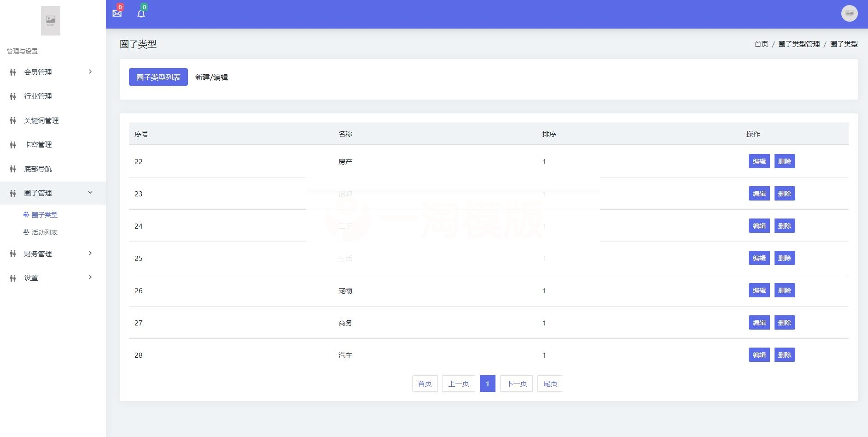
Task: Click the 圈子类型 submenu icon
Action: pos(25,214)
